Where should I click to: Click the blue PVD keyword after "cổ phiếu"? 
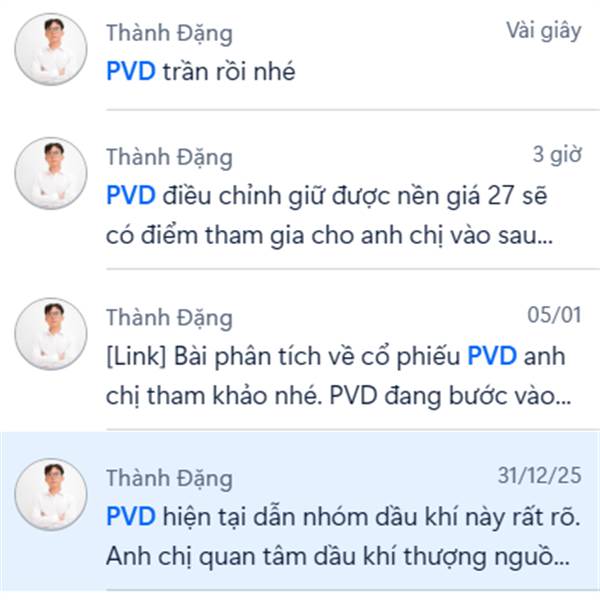pos(492,356)
